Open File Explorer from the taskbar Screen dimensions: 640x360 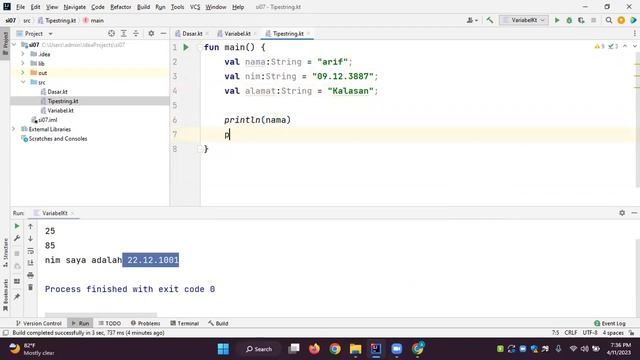(356, 349)
